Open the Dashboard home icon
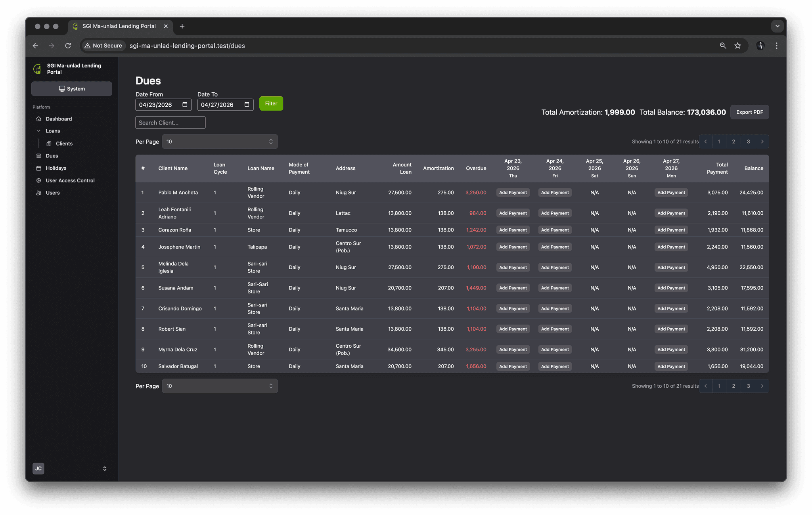Screen dimensions: 812x515 [38, 119]
